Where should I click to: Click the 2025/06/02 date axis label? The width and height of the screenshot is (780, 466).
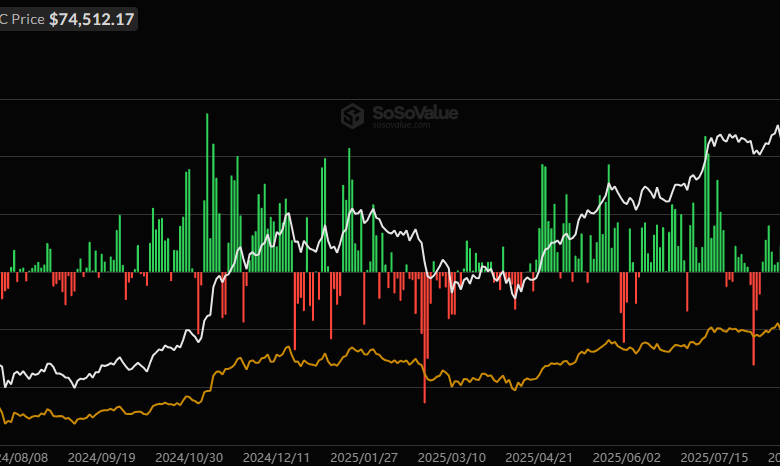623,457
